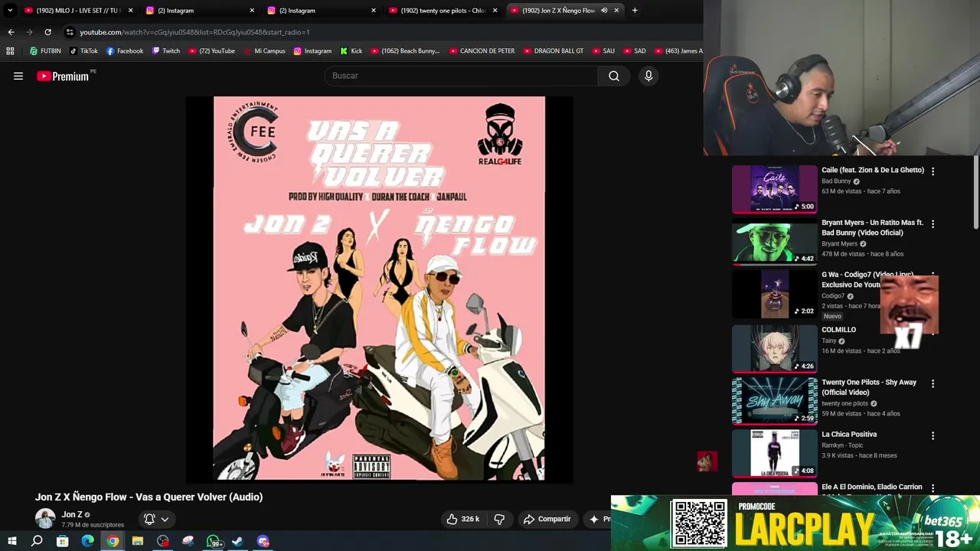Screen dimensions: 980x551
Task: Like the video with thumbs up
Action: pos(463,519)
